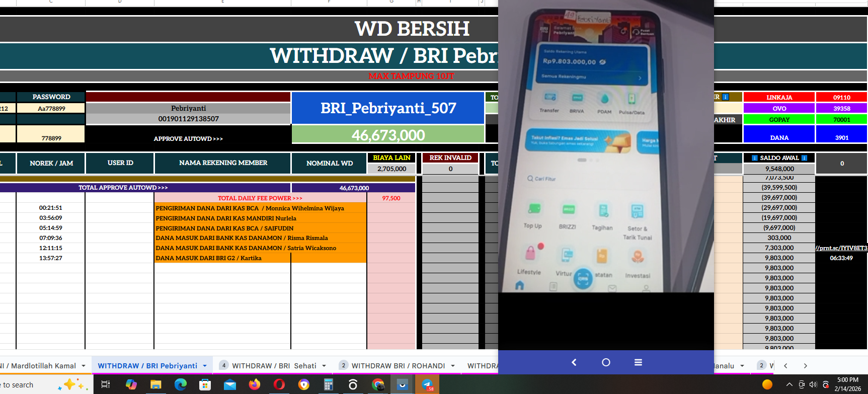Image resolution: width=868 pixels, height=394 pixels.
Task: Switch to WITHDRAW BRI / ROHANDI sheet tab
Action: 398,366
